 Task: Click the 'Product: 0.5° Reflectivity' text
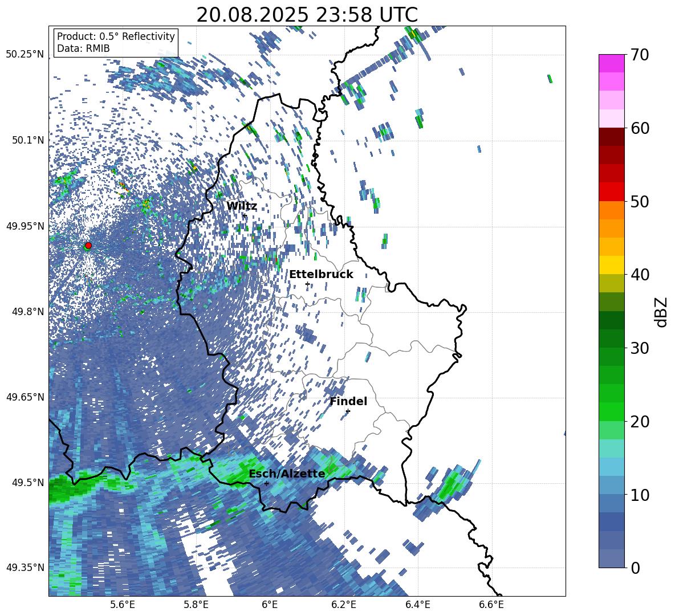(116, 36)
